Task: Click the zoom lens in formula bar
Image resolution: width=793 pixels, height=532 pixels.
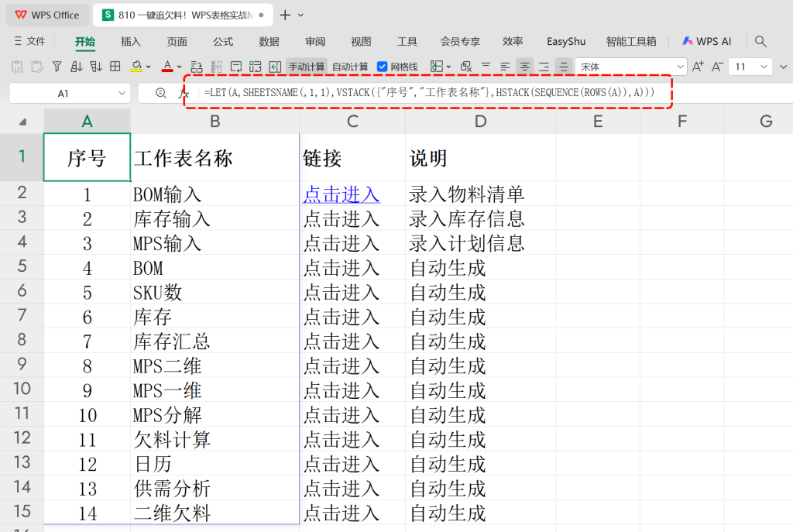Action: [x=161, y=93]
